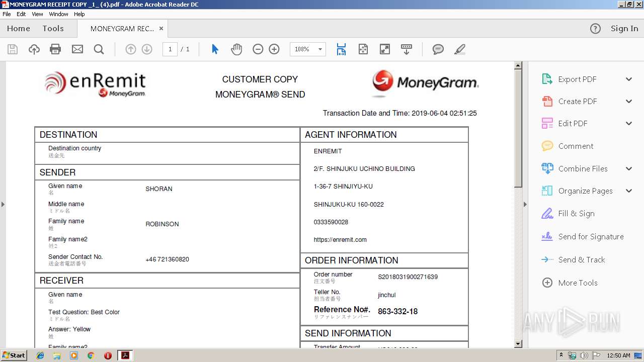644x362 pixels.
Task: Click the upload to cloud icon
Action: coord(34,49)
